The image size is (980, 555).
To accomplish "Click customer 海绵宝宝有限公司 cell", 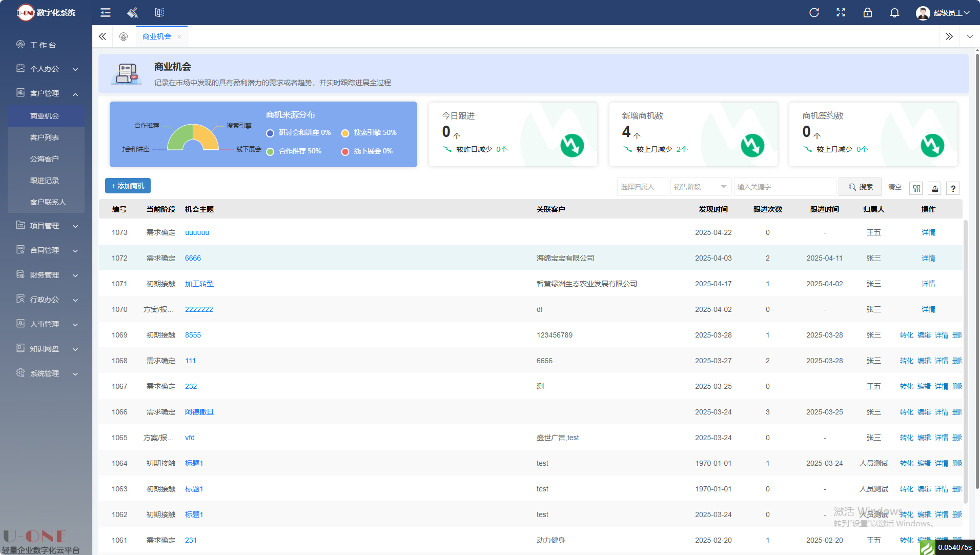I will [565, 258].
